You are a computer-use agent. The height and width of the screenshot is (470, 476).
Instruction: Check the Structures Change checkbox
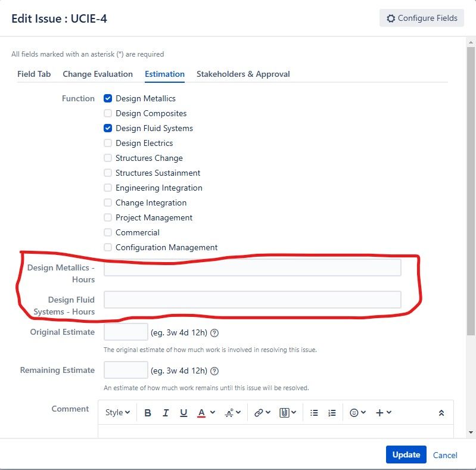(x=108, y=158)
